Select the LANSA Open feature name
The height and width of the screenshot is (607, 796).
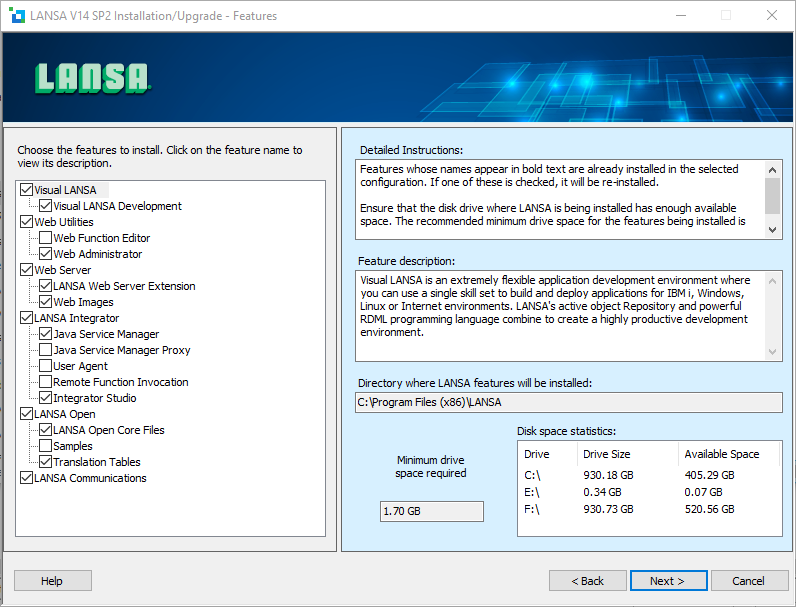pos(65,414)
